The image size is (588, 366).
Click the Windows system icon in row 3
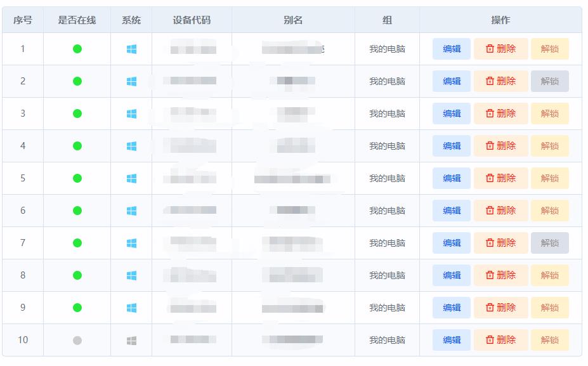pyautogui.click(x=132, y=114)
